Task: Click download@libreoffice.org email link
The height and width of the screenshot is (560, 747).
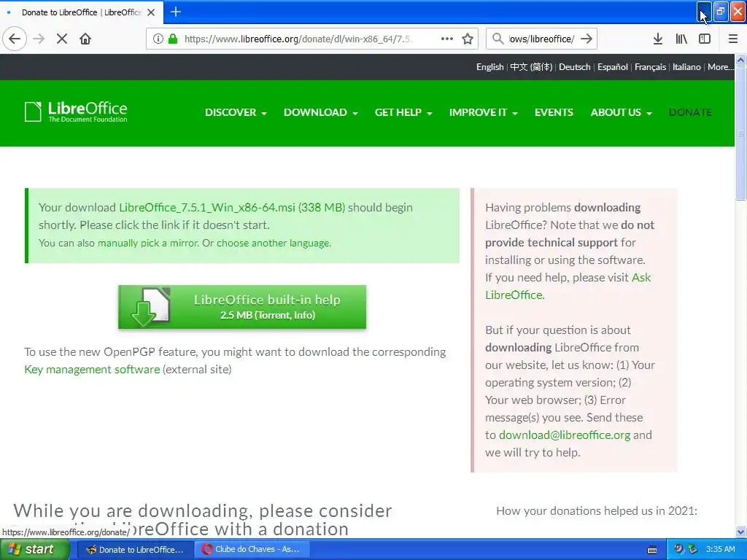Action: (x=565, y=435)
